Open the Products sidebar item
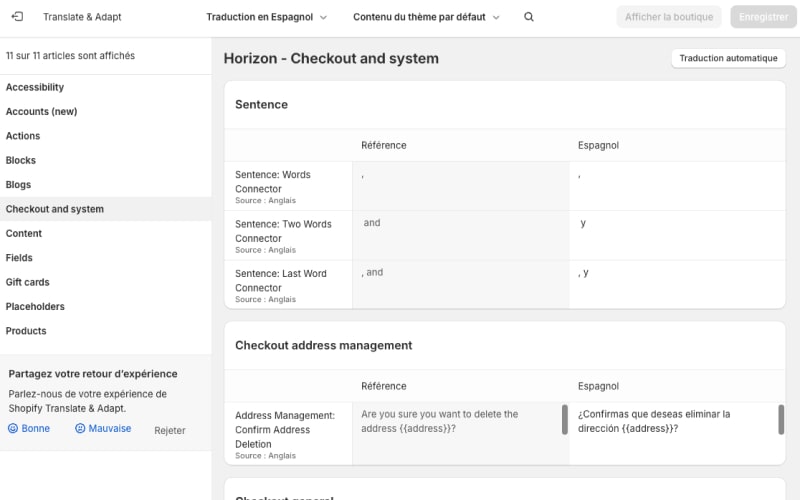Viewport: 800px width, 500px height. tap(26, 331)
